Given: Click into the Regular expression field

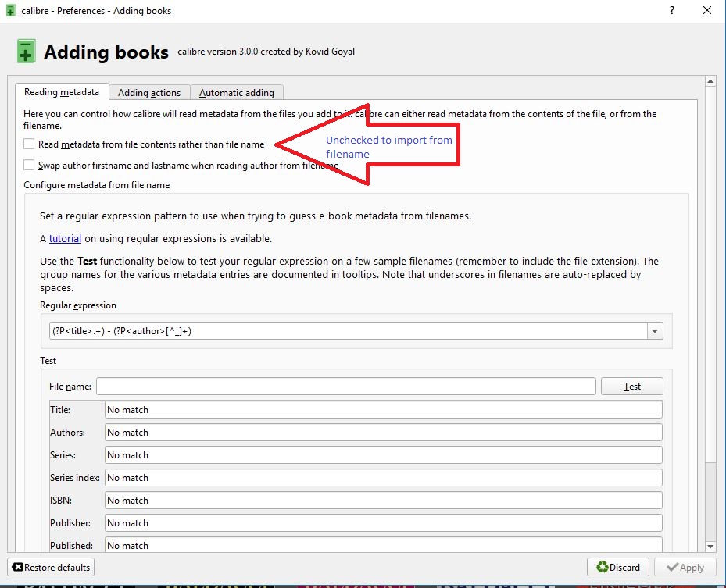Looking at the screenshot, I should click(349, 331).
